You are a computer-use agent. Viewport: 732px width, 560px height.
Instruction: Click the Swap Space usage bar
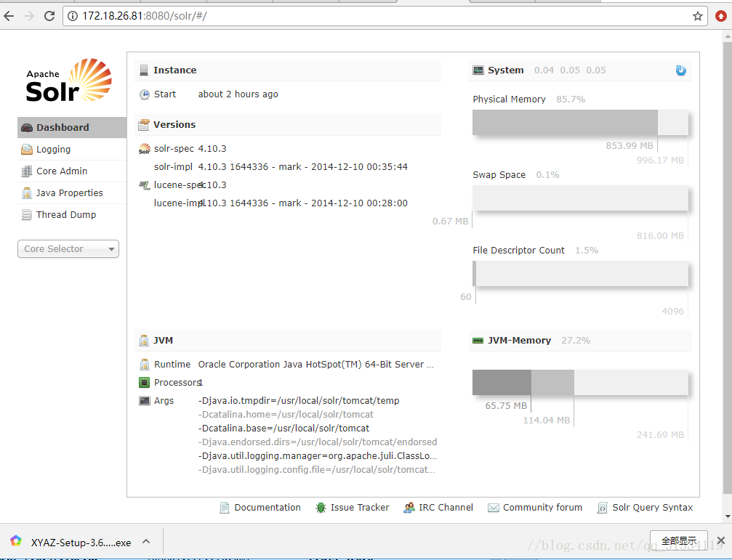580,198
